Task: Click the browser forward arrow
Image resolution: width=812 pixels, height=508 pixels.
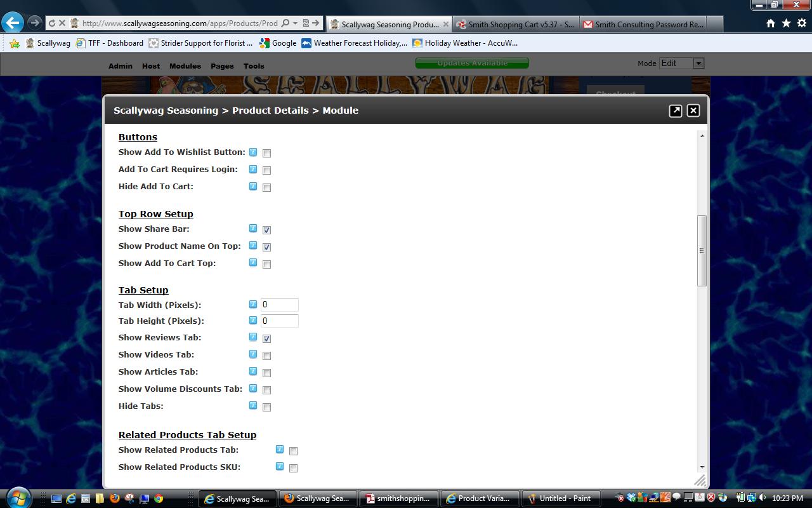Action: [x=34, y=23]
